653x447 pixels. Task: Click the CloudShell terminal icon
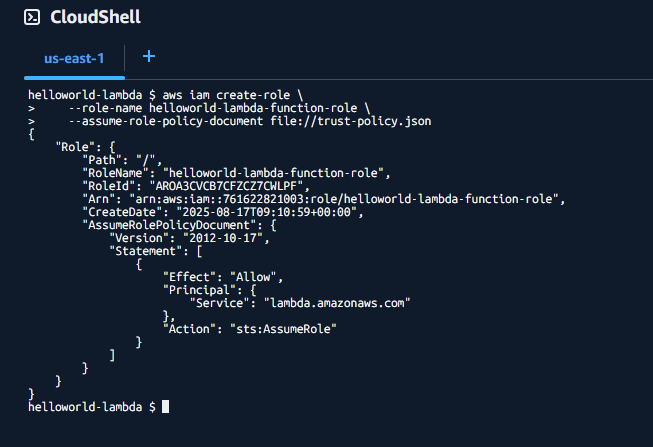tap(32, 17)
